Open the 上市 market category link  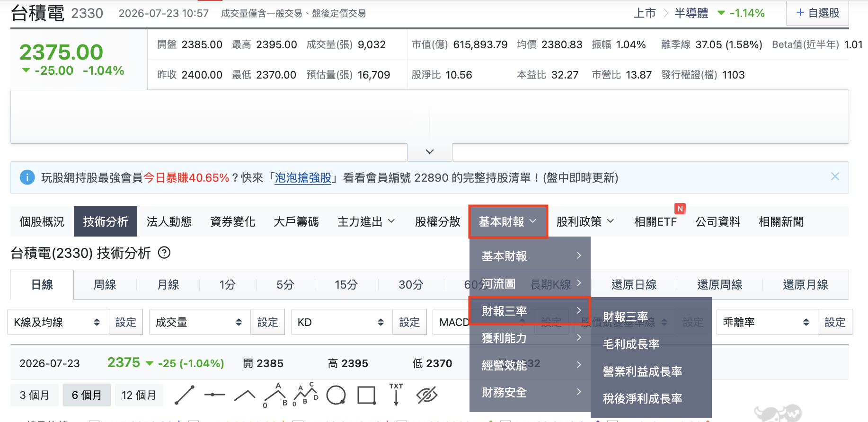pos(645,13)
